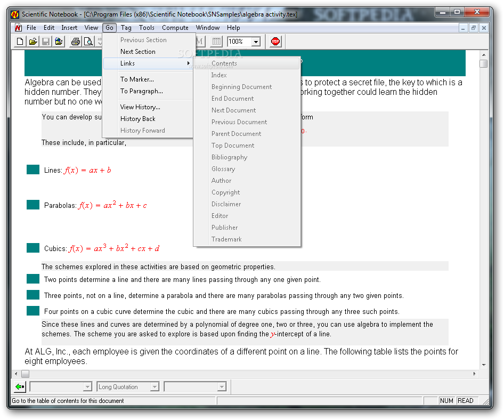Open the Window menu

pyautogui.click(x=208, y=28)
